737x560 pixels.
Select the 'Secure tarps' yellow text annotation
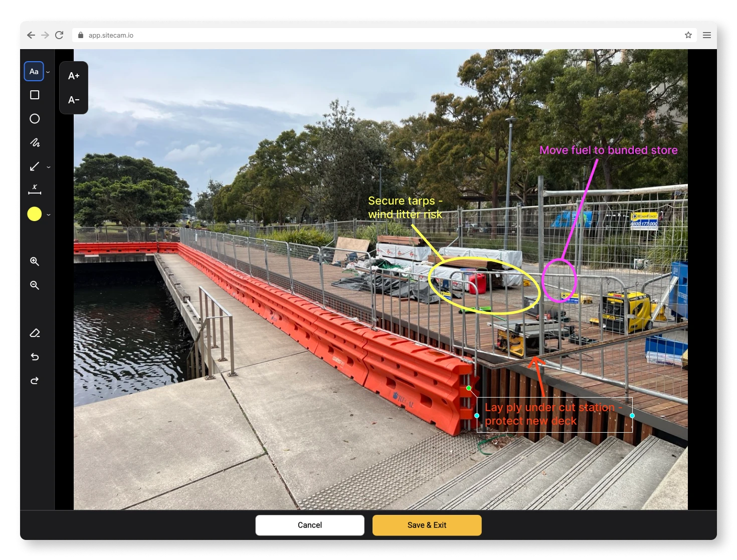pyautogui.click(x=405, y=208)
